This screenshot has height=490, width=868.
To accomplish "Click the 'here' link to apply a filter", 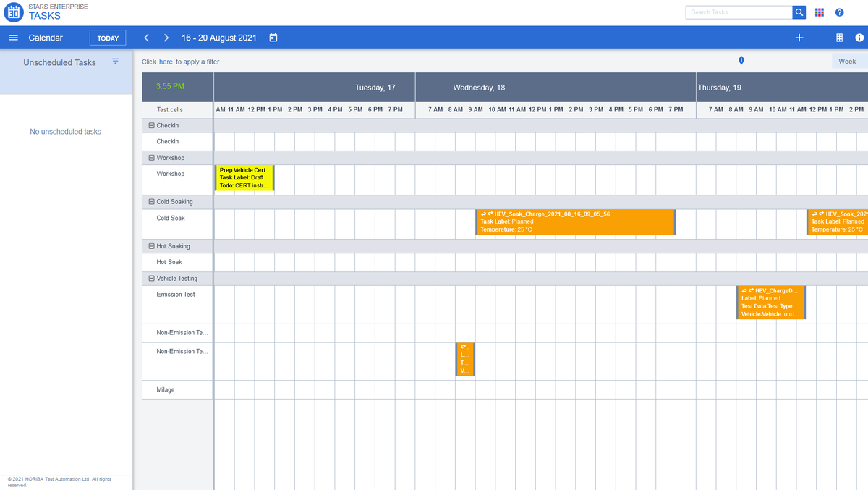I will [166, 62].
